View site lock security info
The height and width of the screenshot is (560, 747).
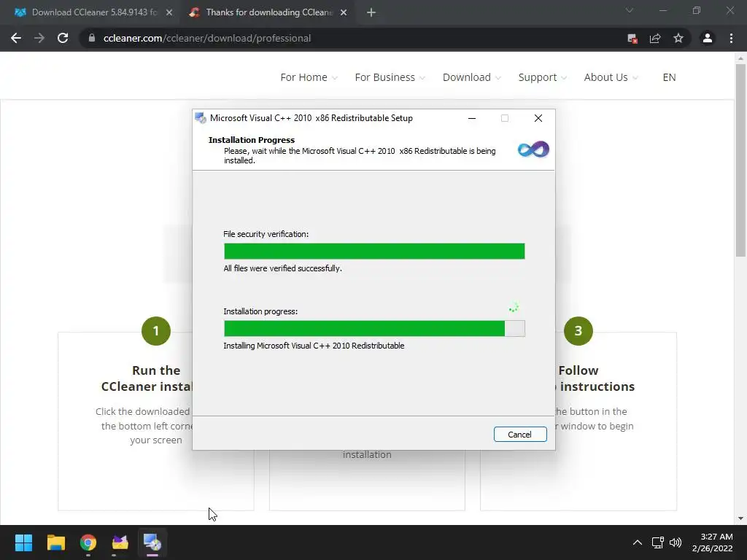tap(92, 38)
